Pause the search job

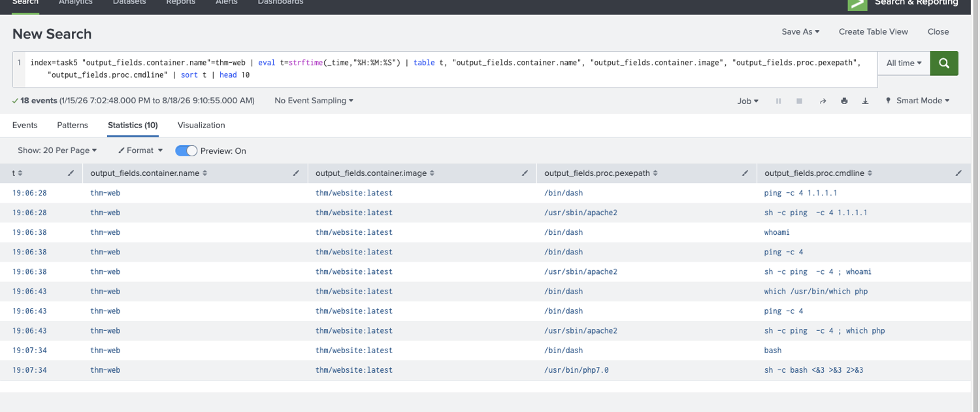(x=778, y=101)
